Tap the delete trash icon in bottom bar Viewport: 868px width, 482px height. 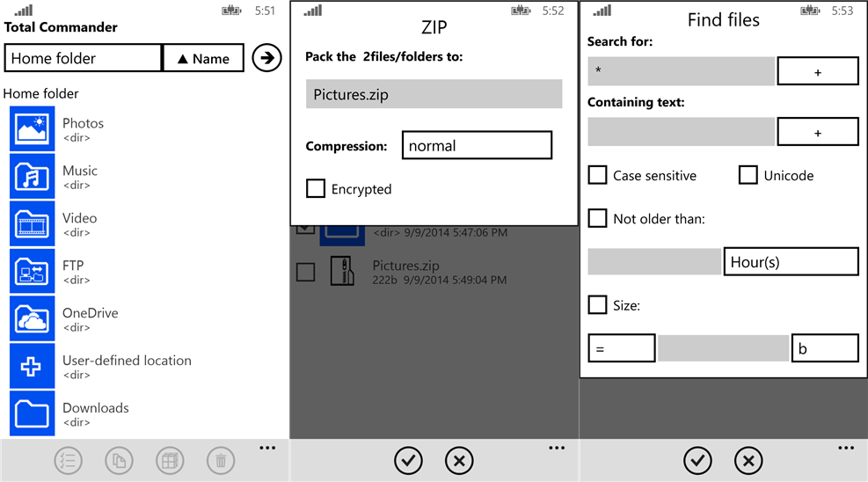coord(221,460)
